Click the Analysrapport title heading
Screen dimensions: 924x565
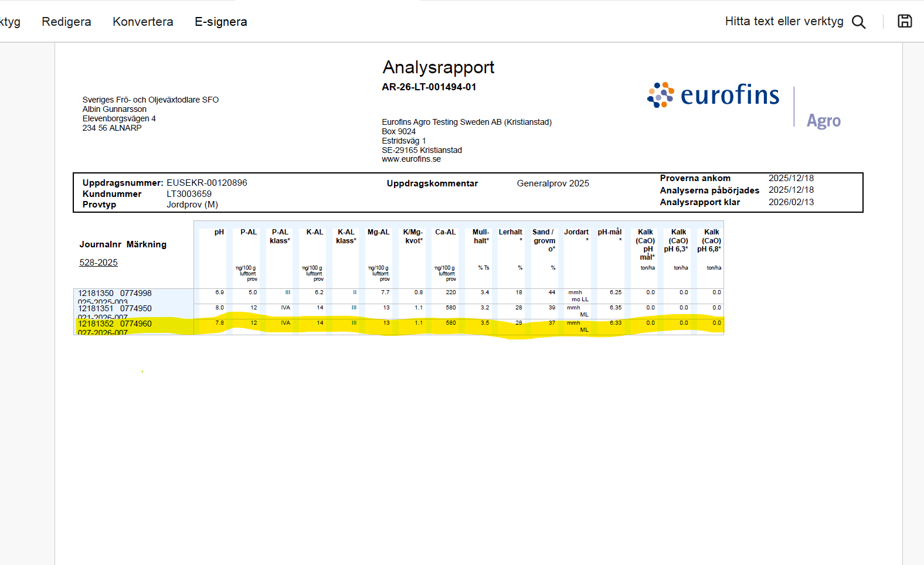click(x=438, y=67)
